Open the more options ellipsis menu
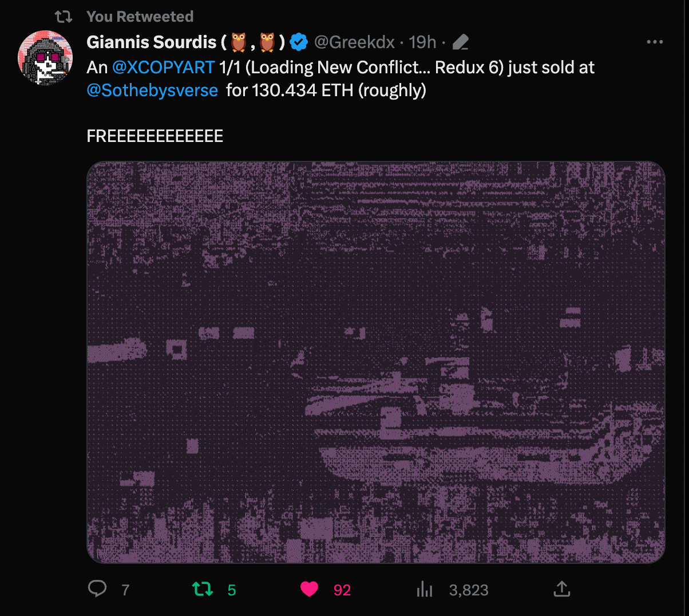689x616 pixels. pyautogui.click(x=655, y=42)
